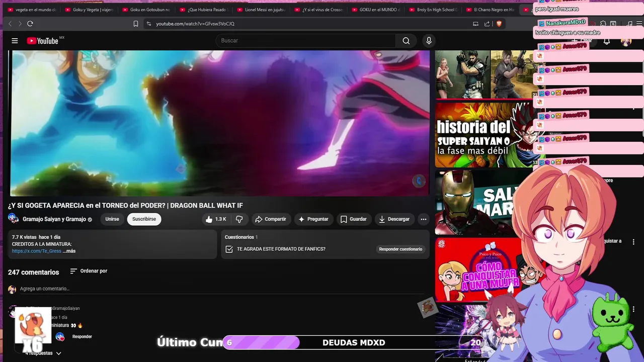Switch to tab 'El Charro Negro'
This screenshot has height=362, width=644.
click(x=490, y=10)
